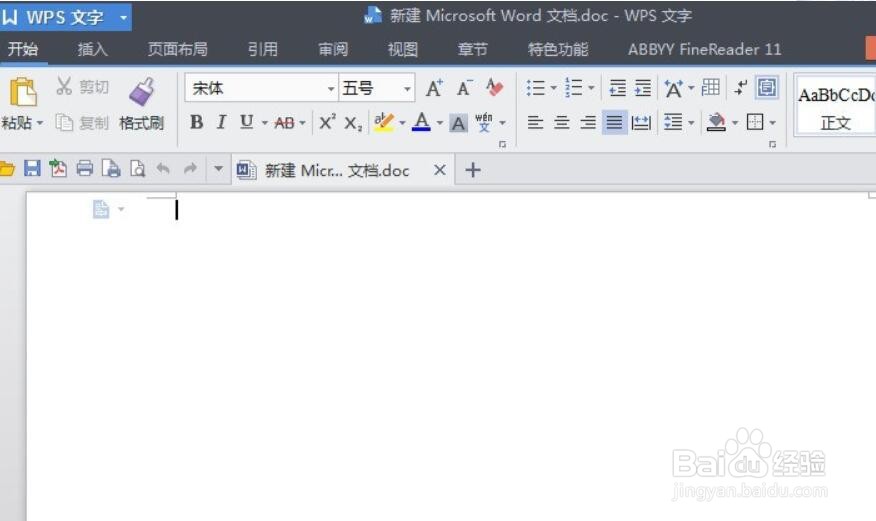Open the 章节 tab
The image size is (876, 521).
tap(473, 49)
